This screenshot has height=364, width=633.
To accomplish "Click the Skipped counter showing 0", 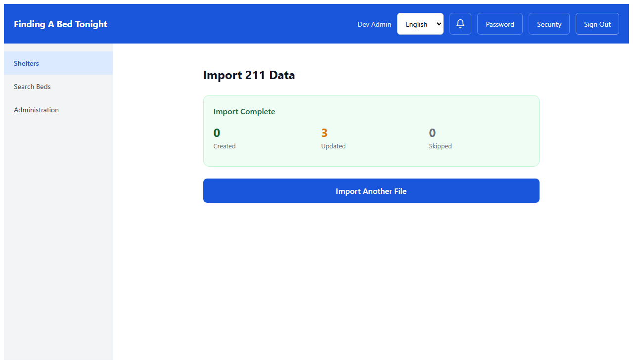I will 440,138.
